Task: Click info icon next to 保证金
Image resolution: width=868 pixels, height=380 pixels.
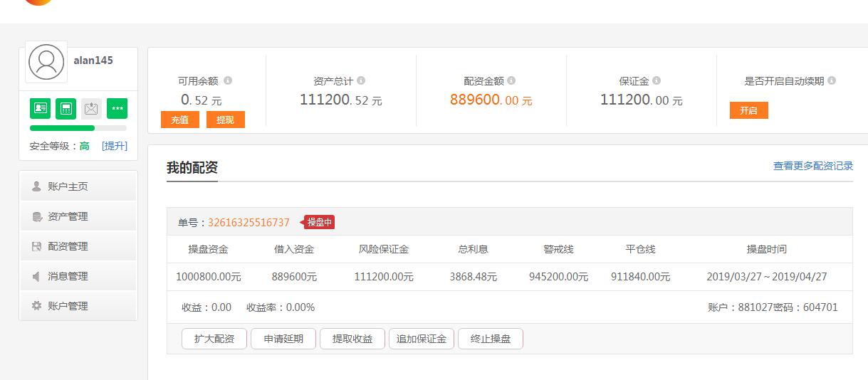Action: pos(657,80)
